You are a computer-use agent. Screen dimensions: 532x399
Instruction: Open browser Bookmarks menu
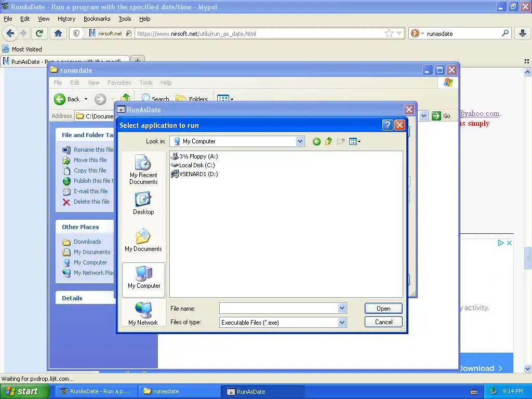click(97, 19)
